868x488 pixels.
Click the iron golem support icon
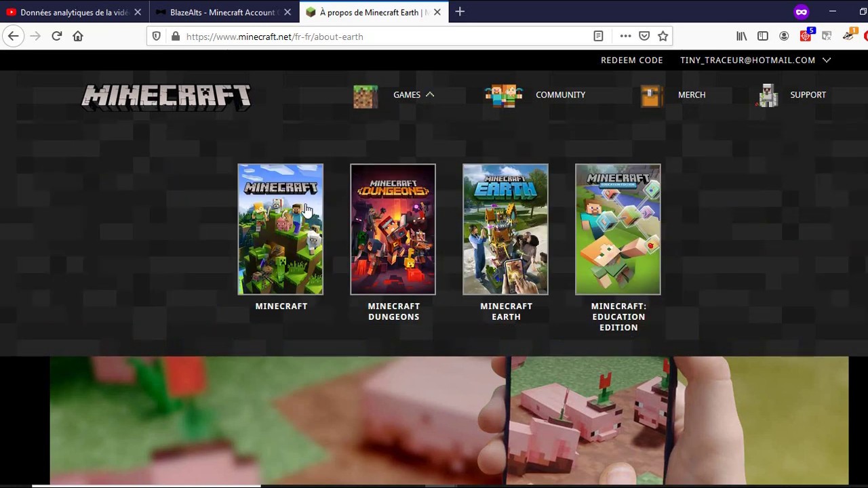(x=768, y=96)
